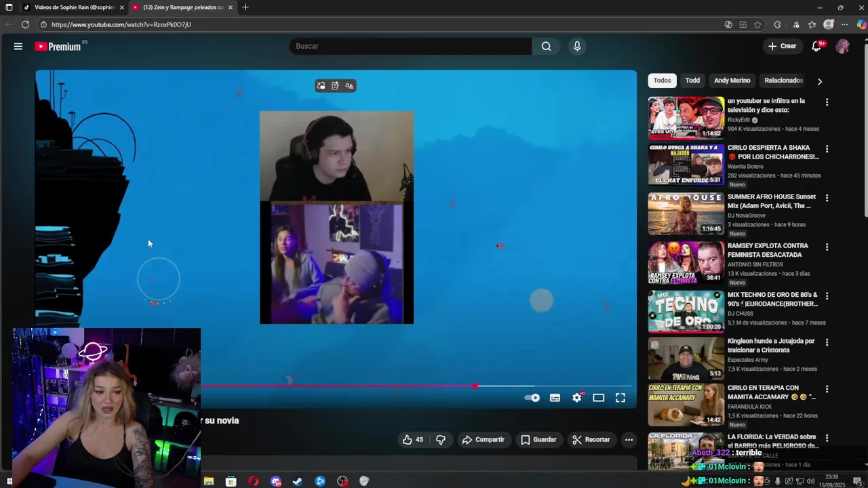Viewport: 868px width, 488px height.
Task: Click the video overlay translate icon
Action: click(x=349, y=85)
